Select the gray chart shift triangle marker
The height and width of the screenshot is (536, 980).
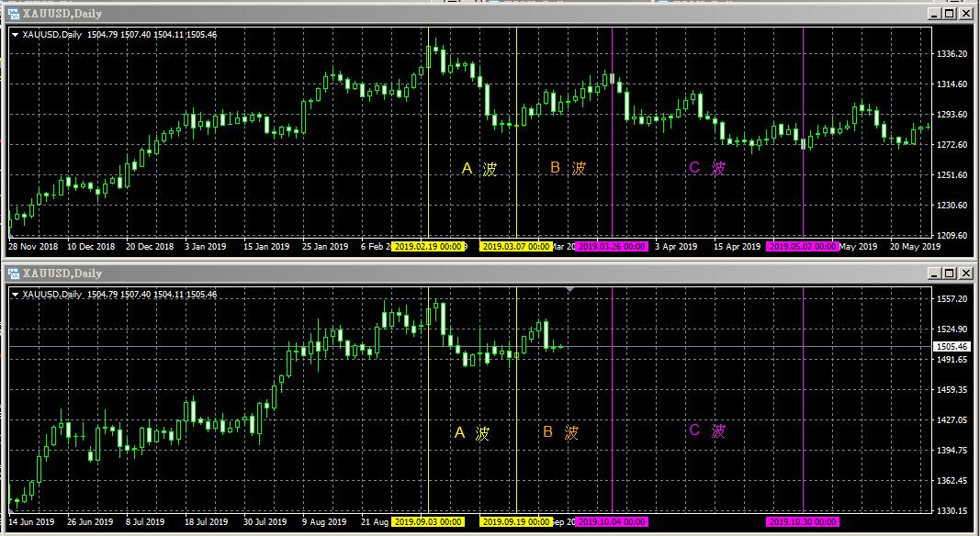569,290
